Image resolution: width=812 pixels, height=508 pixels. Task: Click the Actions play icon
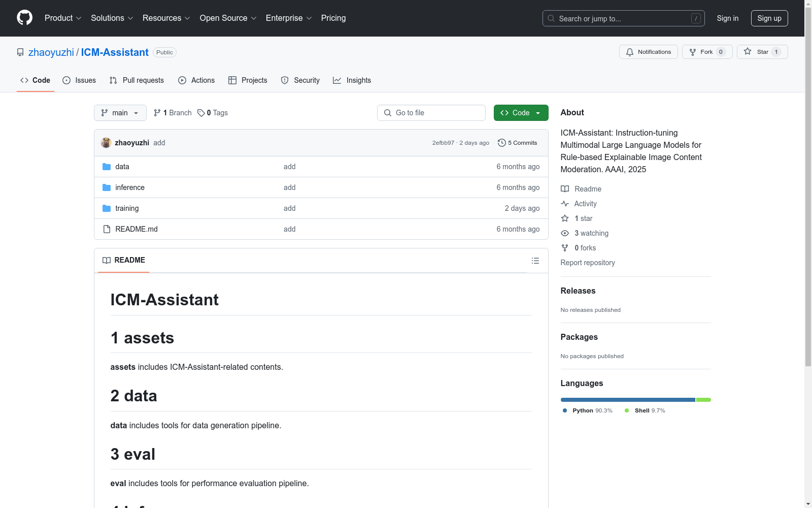(182, 80)
